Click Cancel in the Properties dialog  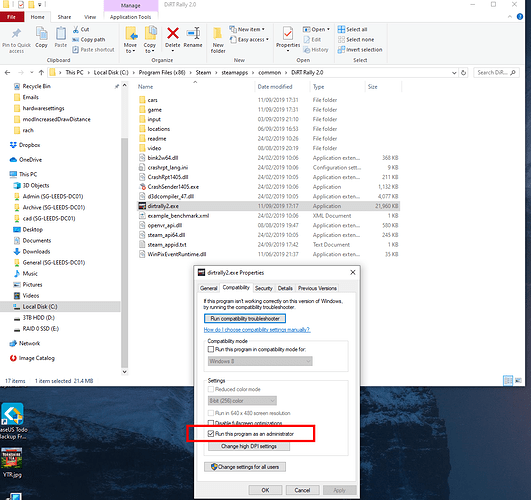(302, 490)
